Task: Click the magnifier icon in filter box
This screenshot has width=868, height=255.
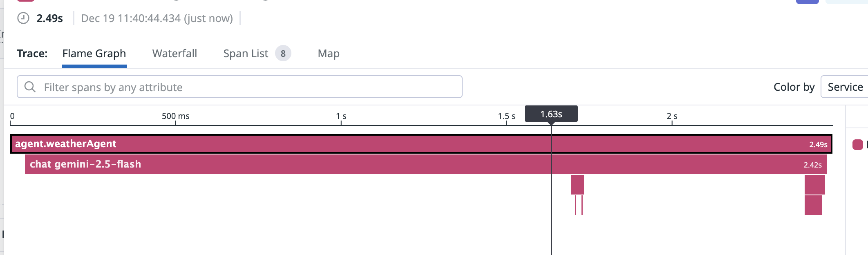Action: click(30, 87)
